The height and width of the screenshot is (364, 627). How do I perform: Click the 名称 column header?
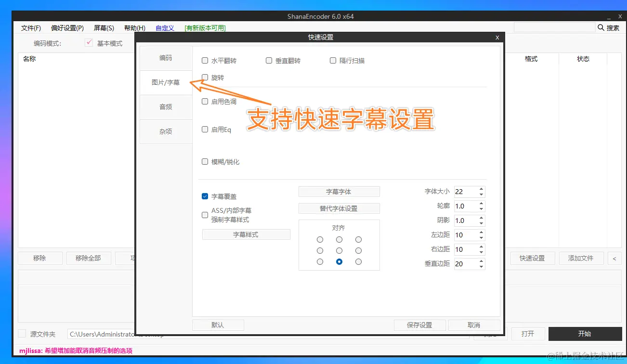point(29,59)
